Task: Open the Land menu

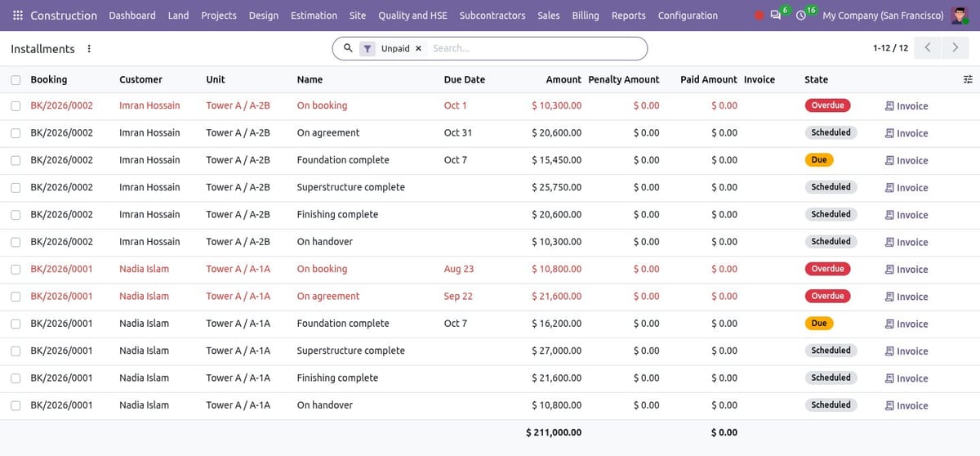Action: tap(178, 16)
